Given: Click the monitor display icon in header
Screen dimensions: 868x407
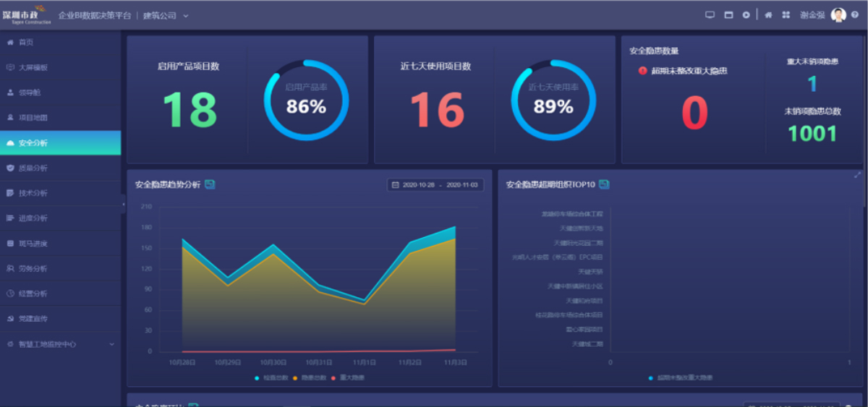Looking at the screenshot, I should point(710,15).
